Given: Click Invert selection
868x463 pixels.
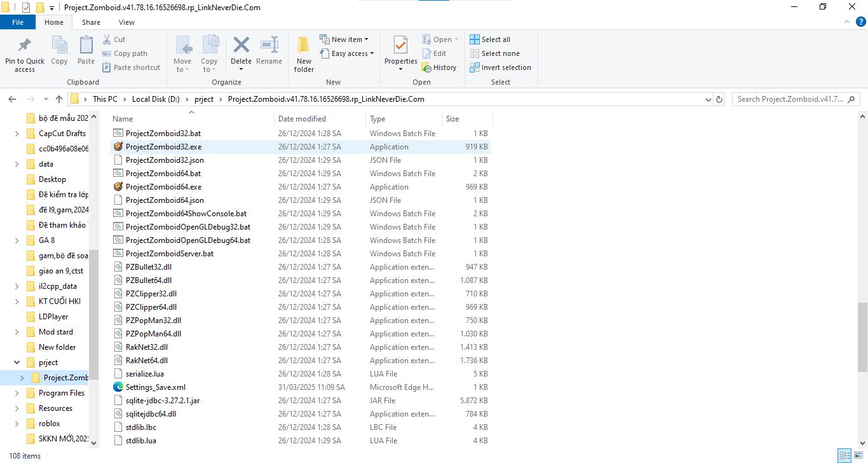Looking at the screenshot, I should (500, 67).
